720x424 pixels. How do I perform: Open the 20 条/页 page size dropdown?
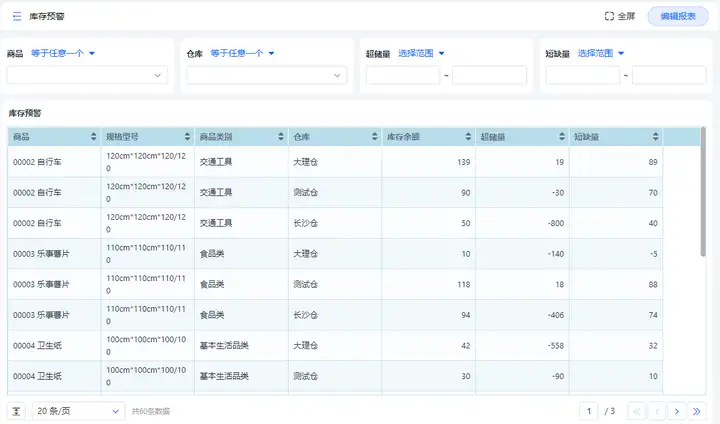coord(78,411)
